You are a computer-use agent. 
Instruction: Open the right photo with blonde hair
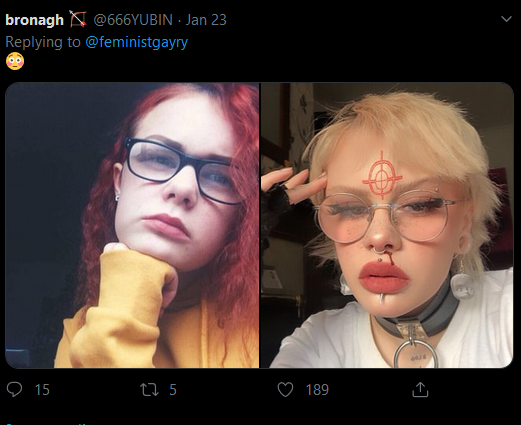[x=387, y=225]
